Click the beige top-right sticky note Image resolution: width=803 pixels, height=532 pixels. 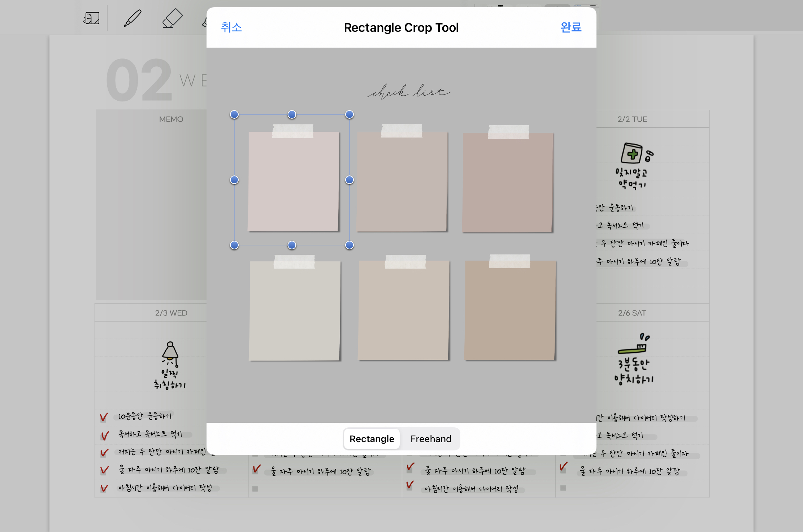507,182
